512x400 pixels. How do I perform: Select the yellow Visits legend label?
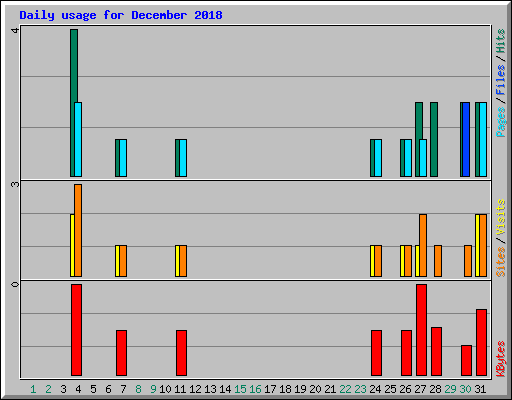coord(501,217)
